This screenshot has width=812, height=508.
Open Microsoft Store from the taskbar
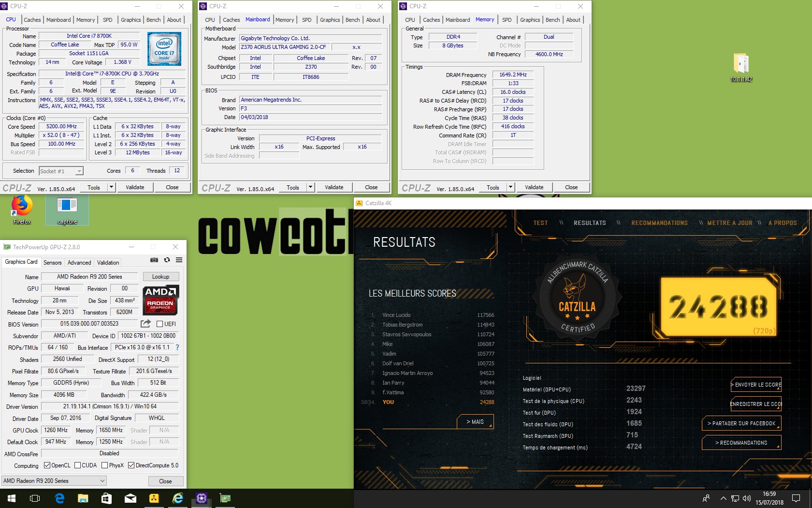[107, 498]
